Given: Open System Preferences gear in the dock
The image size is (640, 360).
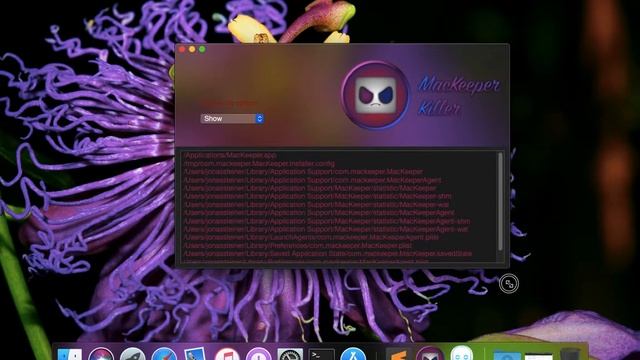Looking at the screenshot, I should 290,354.
